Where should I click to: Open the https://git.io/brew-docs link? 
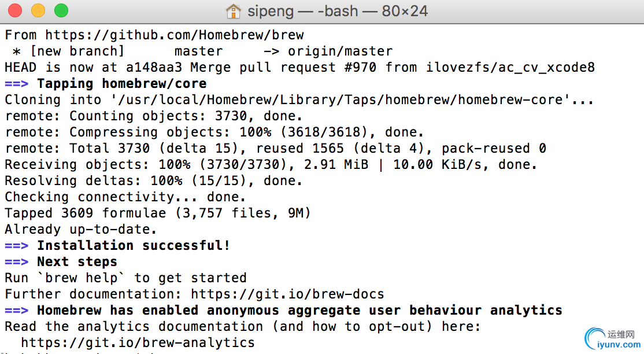point(287,294)
